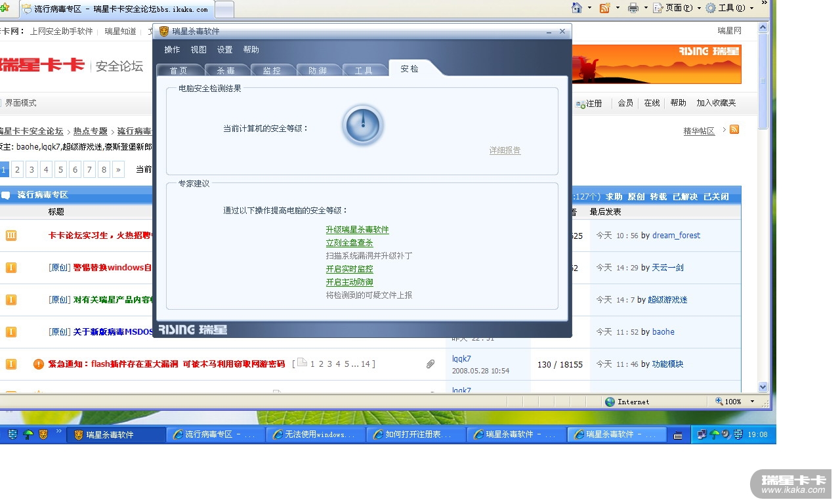Open the 帮助 menu in the antivirus window
This screenshot has height=504, width=840.
pyautogui.click(x=251, y=49)
